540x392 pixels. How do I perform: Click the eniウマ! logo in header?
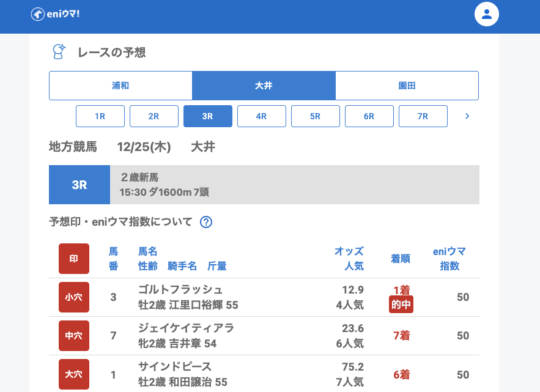click(55, 14)
